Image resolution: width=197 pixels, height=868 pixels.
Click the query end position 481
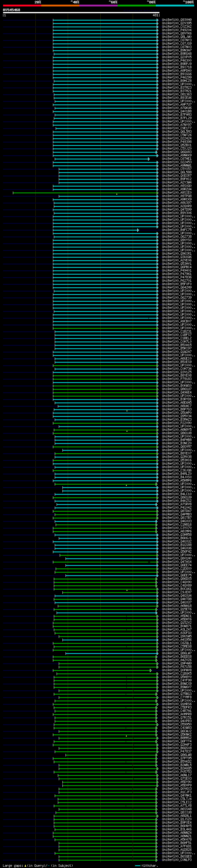coord(155,15)
